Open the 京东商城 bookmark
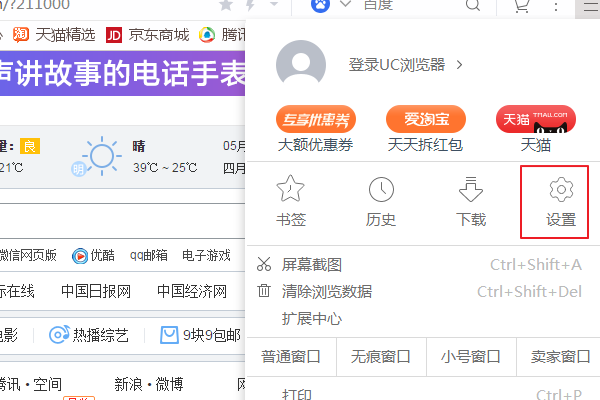 click(159, 35)
